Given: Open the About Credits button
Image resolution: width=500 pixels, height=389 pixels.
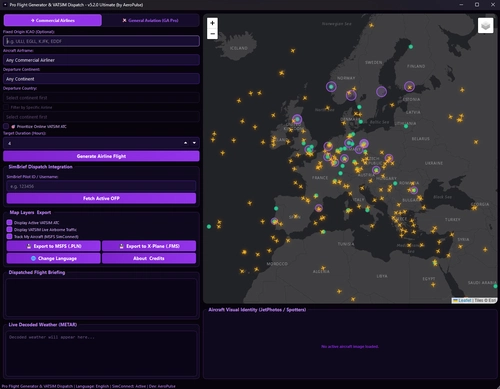Looking at the screenshot, I should [149, 258].
